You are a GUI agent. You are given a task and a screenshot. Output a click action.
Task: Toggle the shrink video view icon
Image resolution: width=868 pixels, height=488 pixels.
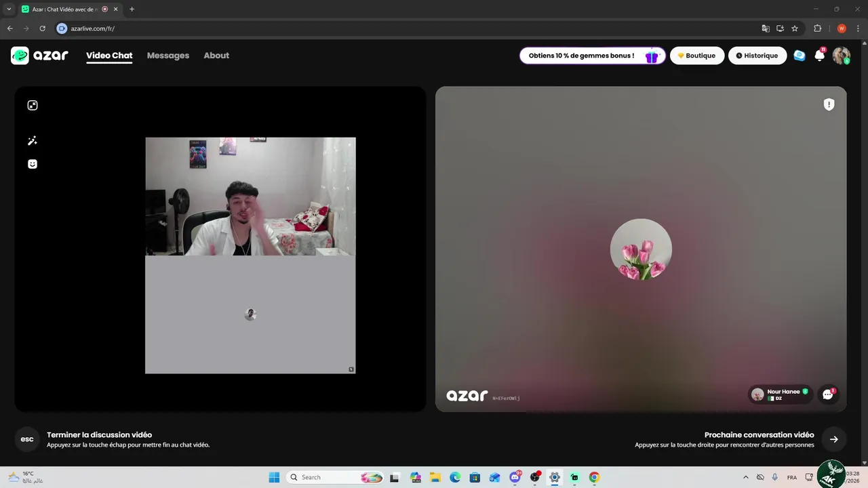[x=33, y=105]
